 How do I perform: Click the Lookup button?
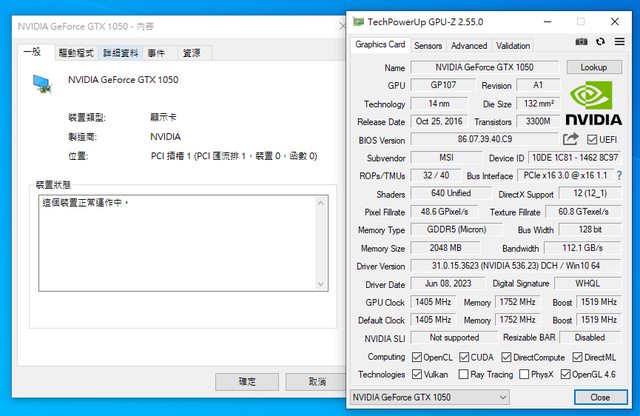click(594, 67)
